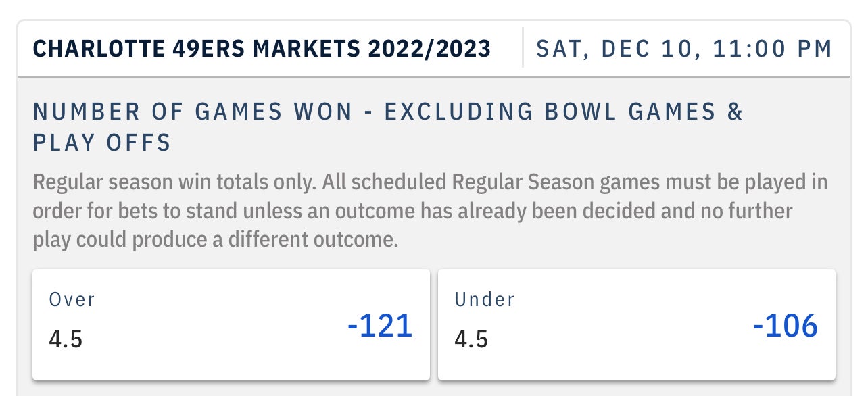Screen dimensions: 868x396
Task: Click "play could produce a different outcome" line
Action: (215, 240)
